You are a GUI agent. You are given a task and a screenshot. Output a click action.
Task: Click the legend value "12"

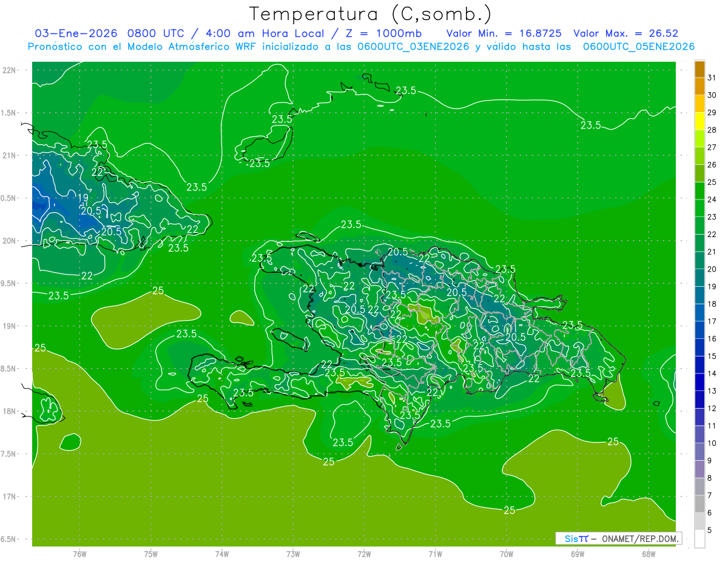coord(712,408)
